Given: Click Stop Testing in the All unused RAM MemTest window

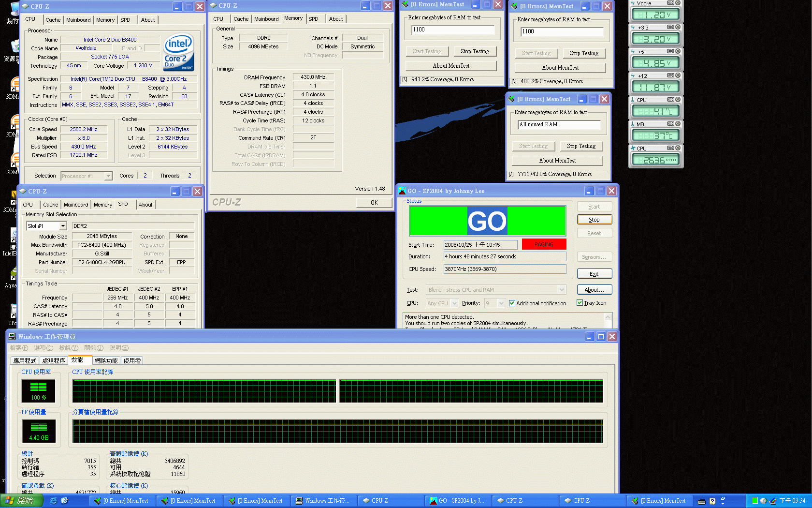Looking at the screenshot, I should click(581, 146).
